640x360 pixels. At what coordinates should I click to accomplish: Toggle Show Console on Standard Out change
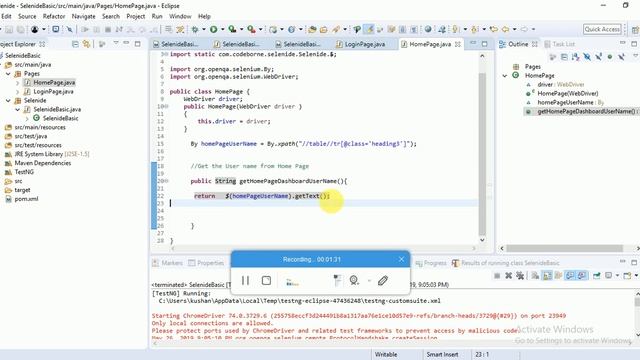pos(570,276)
